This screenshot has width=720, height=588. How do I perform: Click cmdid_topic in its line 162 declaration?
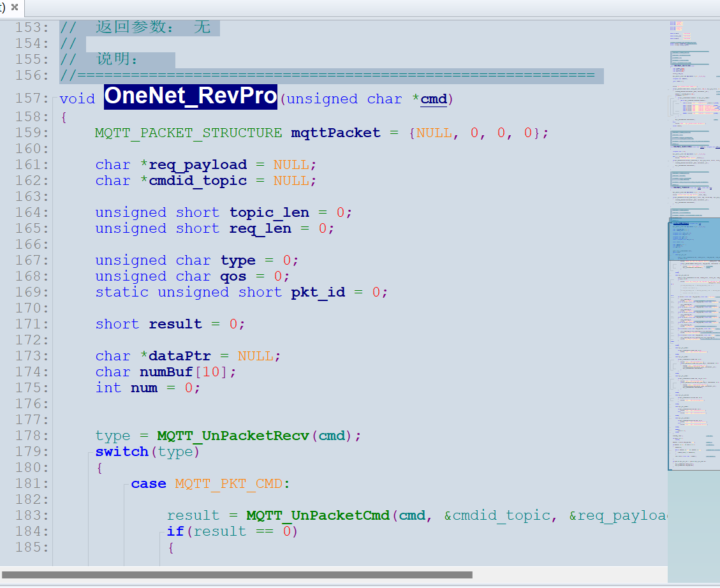click(198, 181)
